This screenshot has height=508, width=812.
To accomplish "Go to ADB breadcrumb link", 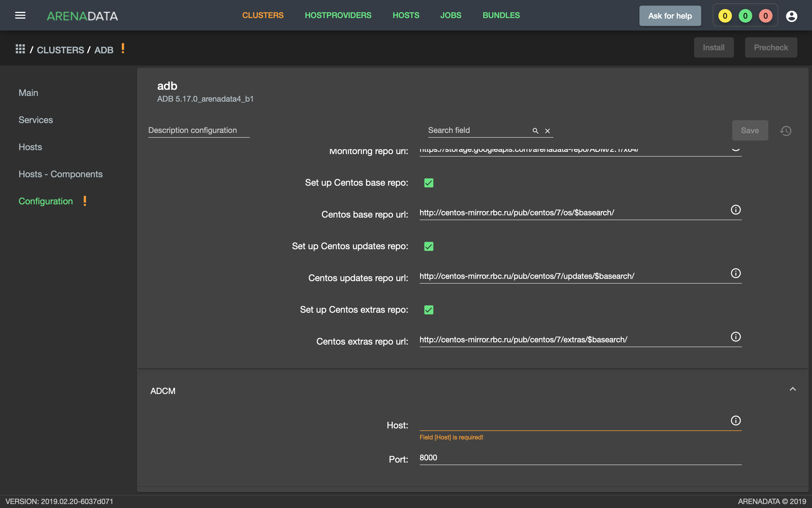I will pyautogui.click(x=104, y=50).
